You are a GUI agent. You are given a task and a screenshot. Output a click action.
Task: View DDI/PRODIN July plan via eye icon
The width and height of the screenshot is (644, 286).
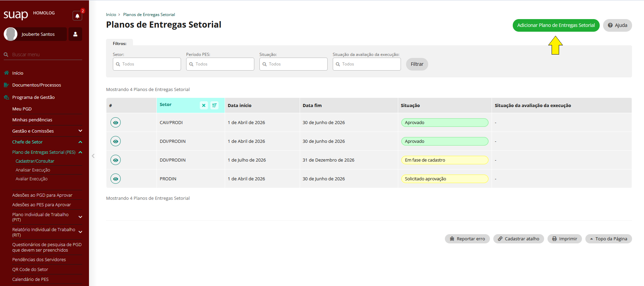116,160
